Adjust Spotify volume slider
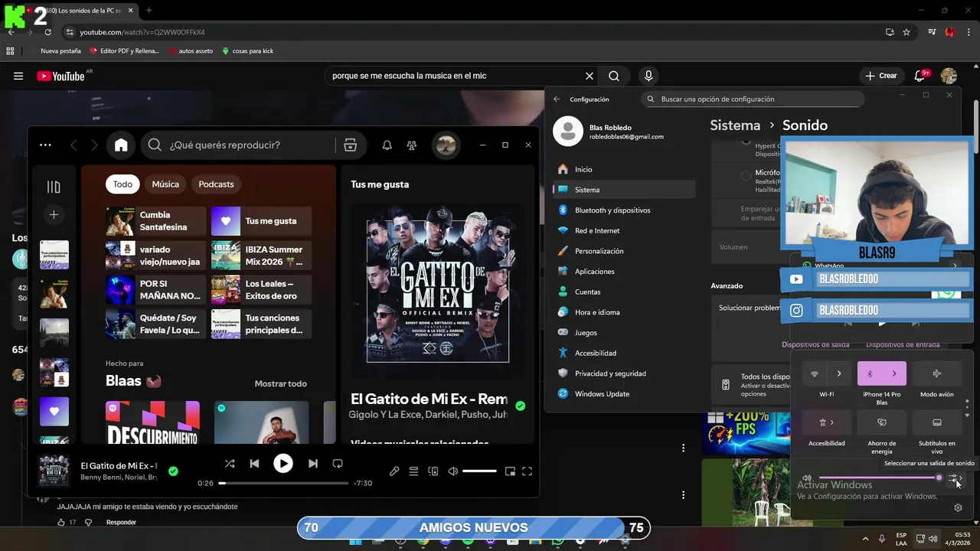Screen dimensions: 980x551 pyautogui.click(x=479, y=471)
